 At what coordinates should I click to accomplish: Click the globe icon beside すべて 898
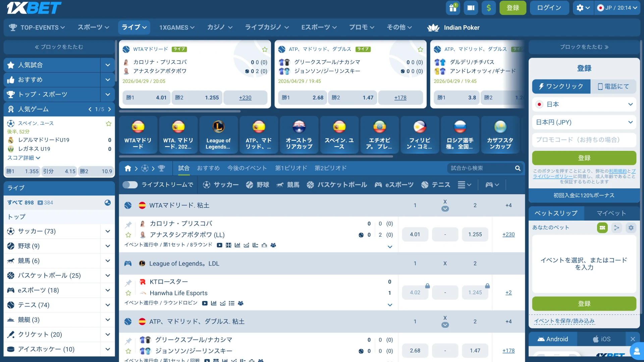108,202
